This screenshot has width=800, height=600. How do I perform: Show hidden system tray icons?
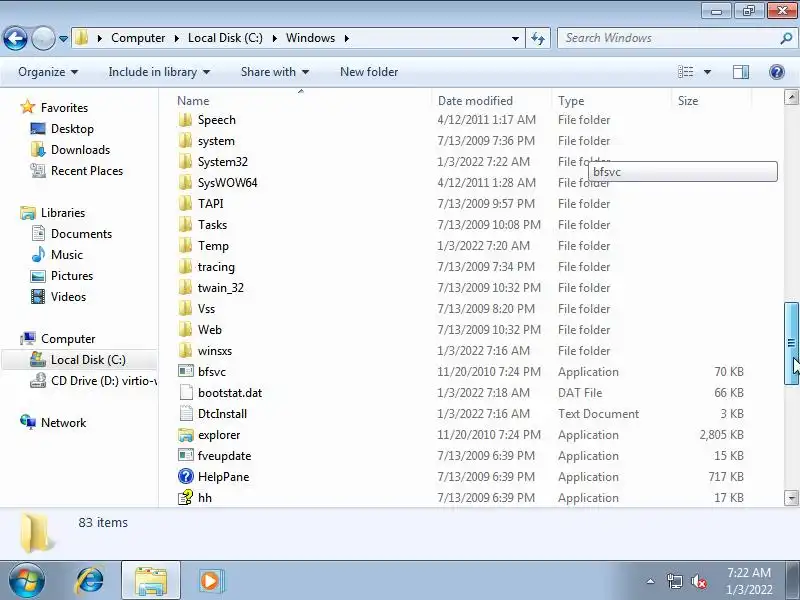[651, 581]
